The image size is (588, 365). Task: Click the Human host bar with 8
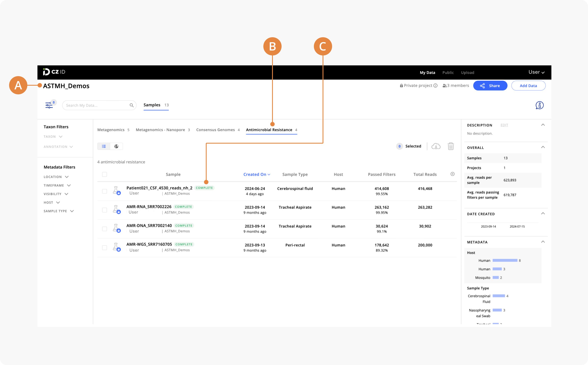pos(505,261)
